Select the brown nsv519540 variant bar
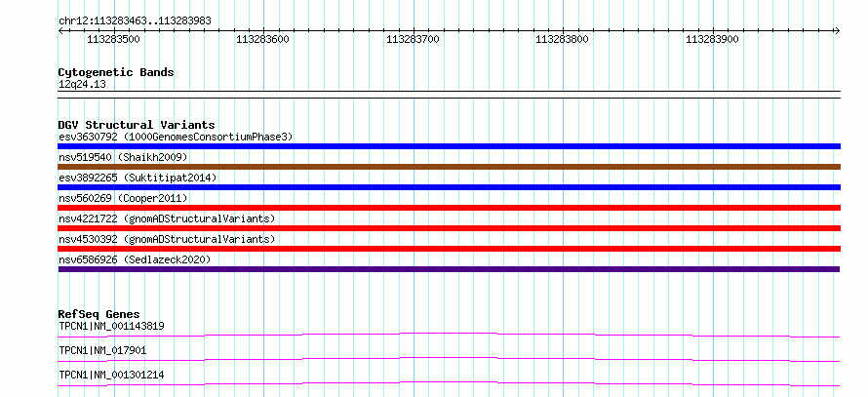Screen dimensions: 868x397 click(449, 167)
